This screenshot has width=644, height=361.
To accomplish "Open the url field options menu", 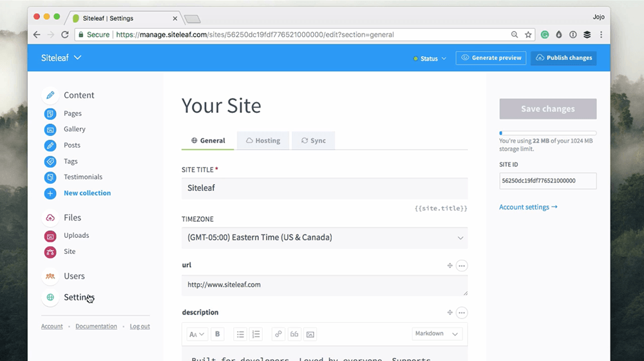I will click(462, 266).
